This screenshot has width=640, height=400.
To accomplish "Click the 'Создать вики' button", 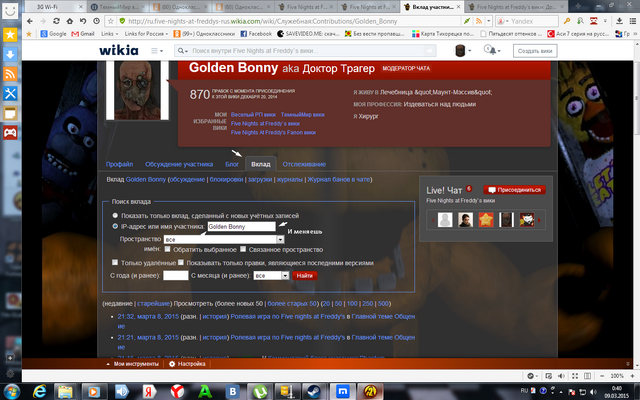I will point(535,51).
